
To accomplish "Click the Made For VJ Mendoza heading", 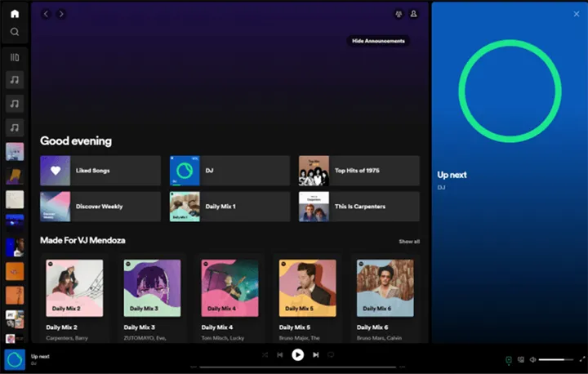I will (82, 240).
